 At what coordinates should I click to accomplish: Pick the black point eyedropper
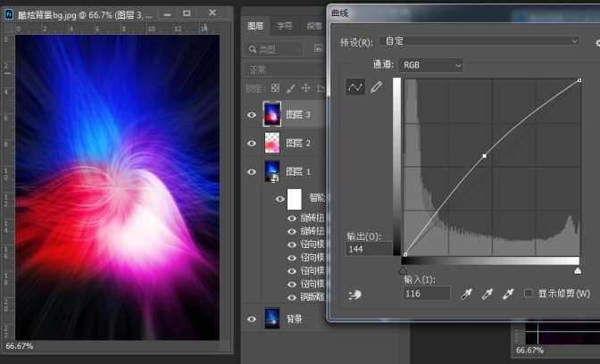pos(466,294)
